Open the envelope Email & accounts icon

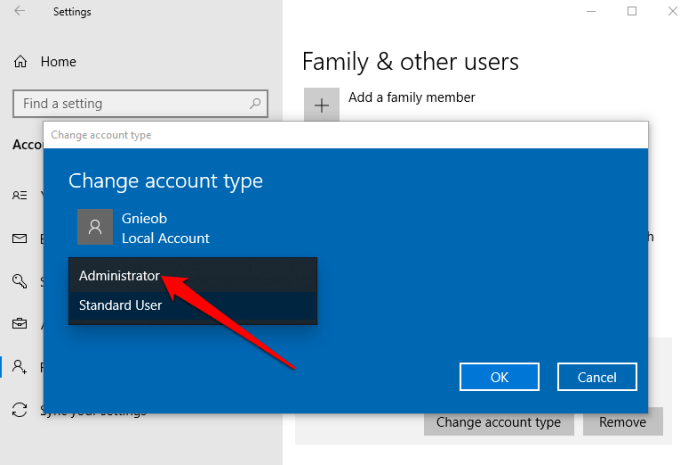pyautogui.click(x=20, y=239)
